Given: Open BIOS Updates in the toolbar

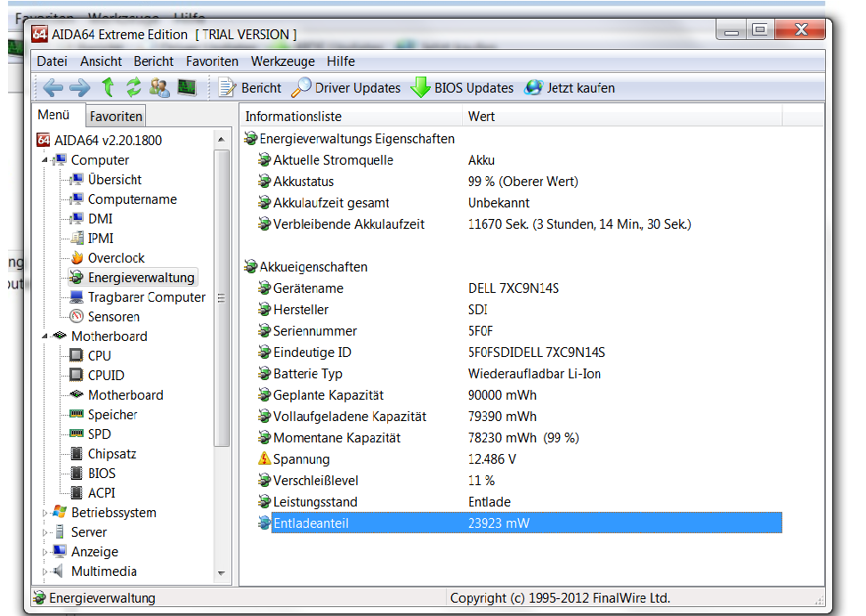Looking at the screenshot, I should [x=463, y=88].
